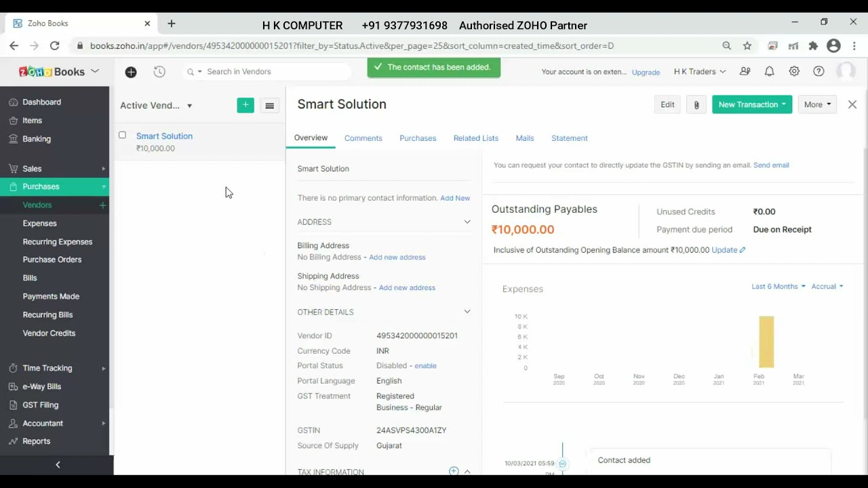868x488 pixels.
Task: Open notifications bell
Action: [x=770, y=71]
